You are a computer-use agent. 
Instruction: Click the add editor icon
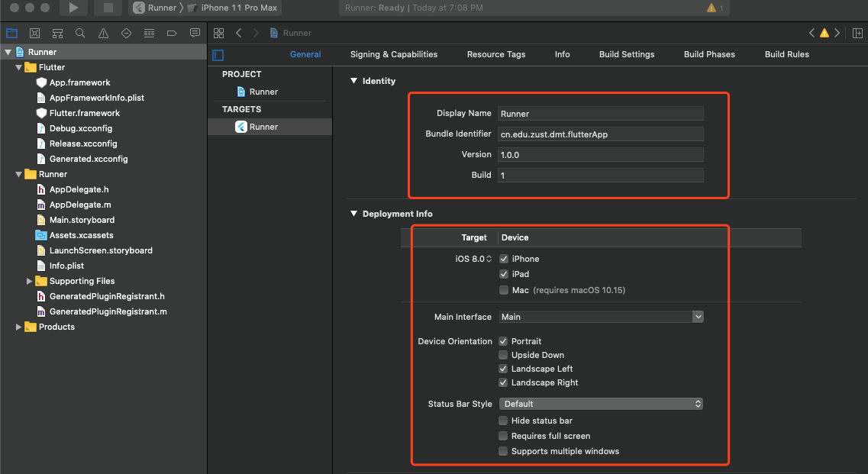tap(857, 34)
